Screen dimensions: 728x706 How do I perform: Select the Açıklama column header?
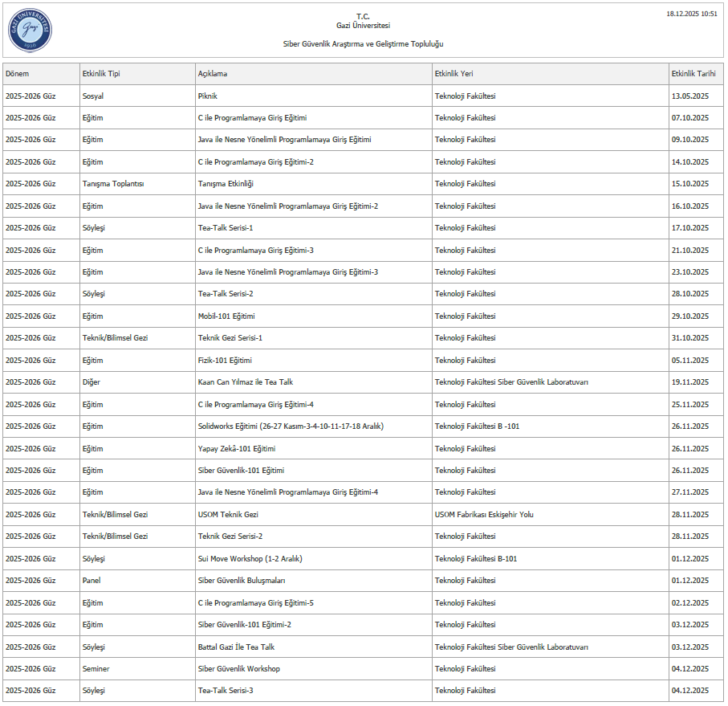(x=213, y=74)
